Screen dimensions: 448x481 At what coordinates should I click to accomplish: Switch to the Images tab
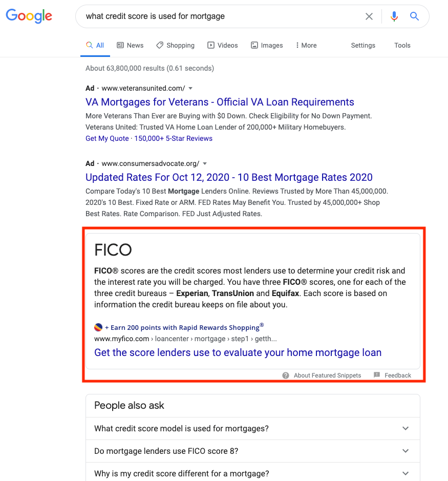[x=266, y=45]
